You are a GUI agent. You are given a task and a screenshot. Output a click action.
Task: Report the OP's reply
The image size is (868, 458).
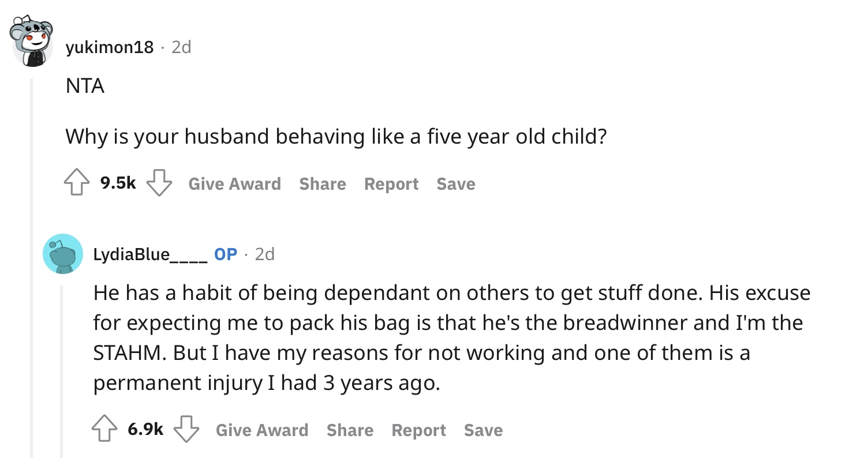(419, 430)
